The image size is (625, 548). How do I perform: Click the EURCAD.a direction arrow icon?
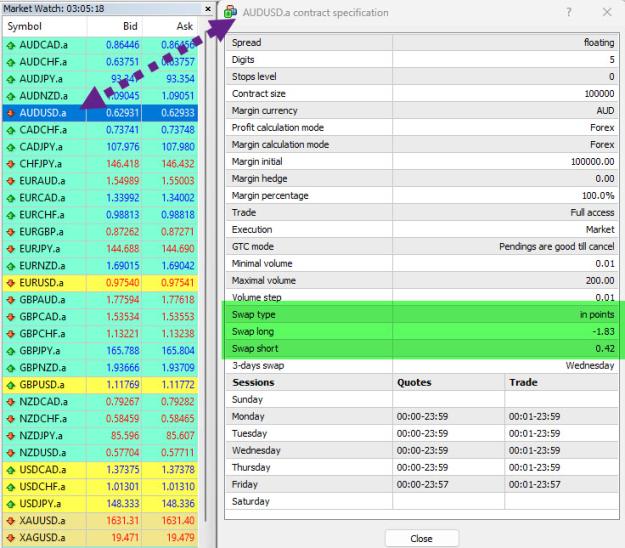click(x=11, y=198)
